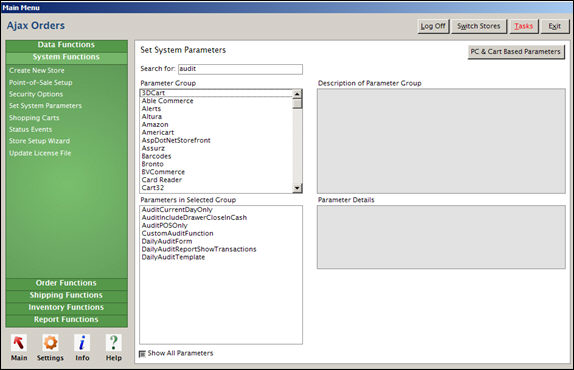Open the red Tasks button

coord(523,26)
